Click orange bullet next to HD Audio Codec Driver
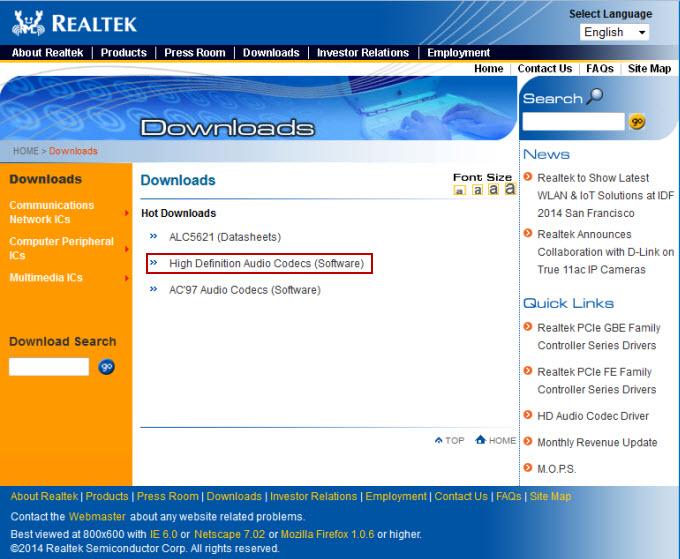The height and width of the screenshot is (559, 680). coord(528,415)
